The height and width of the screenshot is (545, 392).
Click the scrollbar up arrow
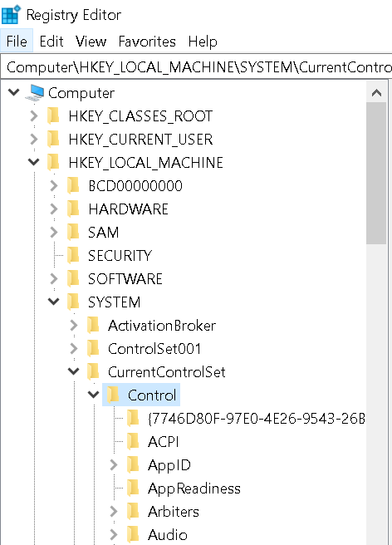pyautogui.click(x=376, y=93)
